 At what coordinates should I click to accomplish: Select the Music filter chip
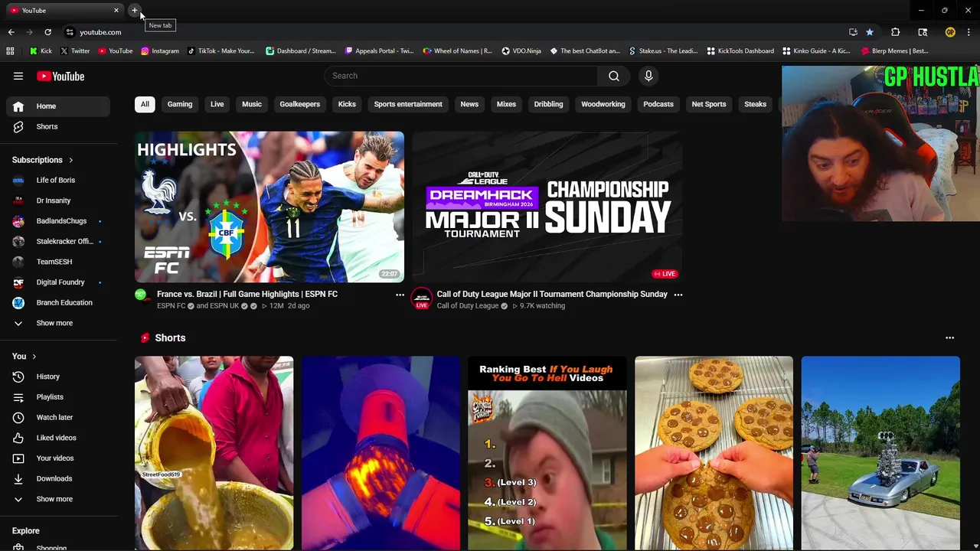252,104
